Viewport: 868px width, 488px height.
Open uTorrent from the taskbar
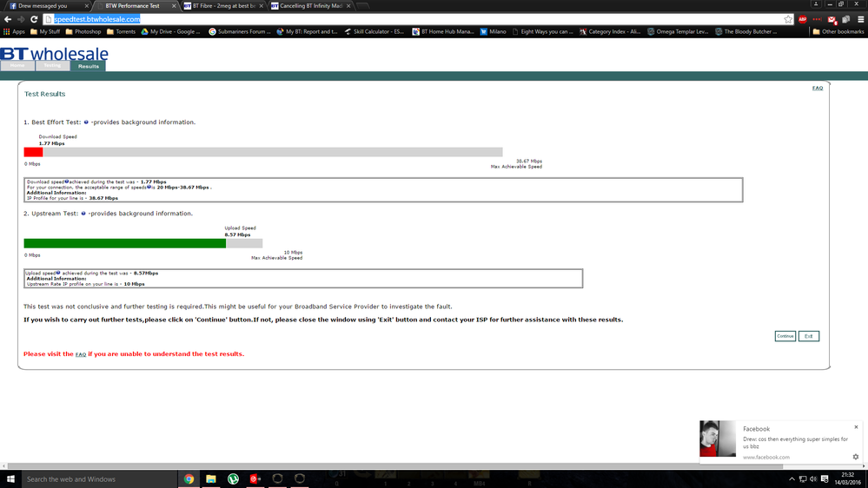point(233,479)
